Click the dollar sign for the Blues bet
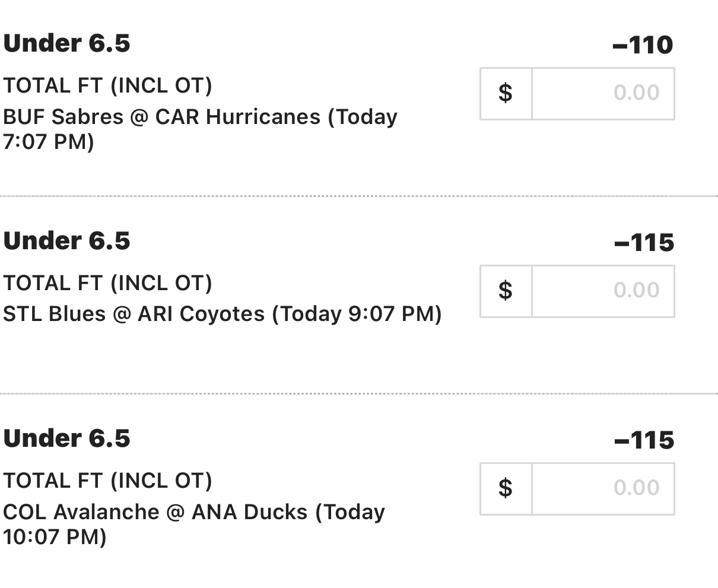The image size is (718, 588). (x=506, y=291)
